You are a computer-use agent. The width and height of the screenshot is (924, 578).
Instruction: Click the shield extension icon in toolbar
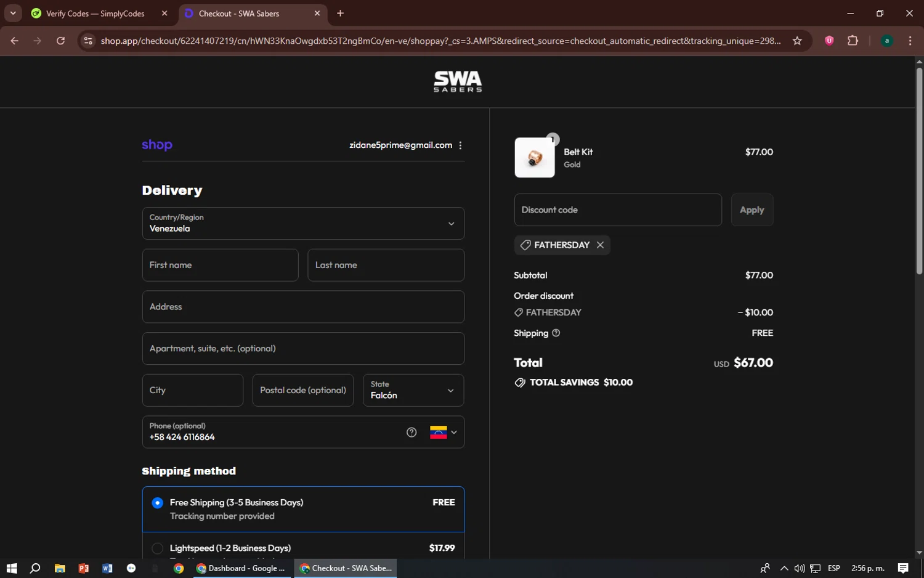point(829,41)
